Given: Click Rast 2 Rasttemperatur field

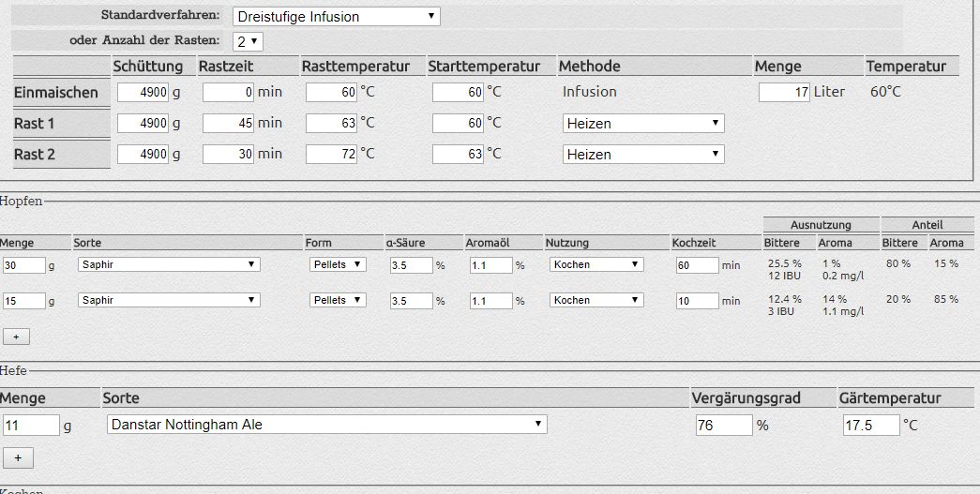Looking at the screenshot, I should point(332,155).
